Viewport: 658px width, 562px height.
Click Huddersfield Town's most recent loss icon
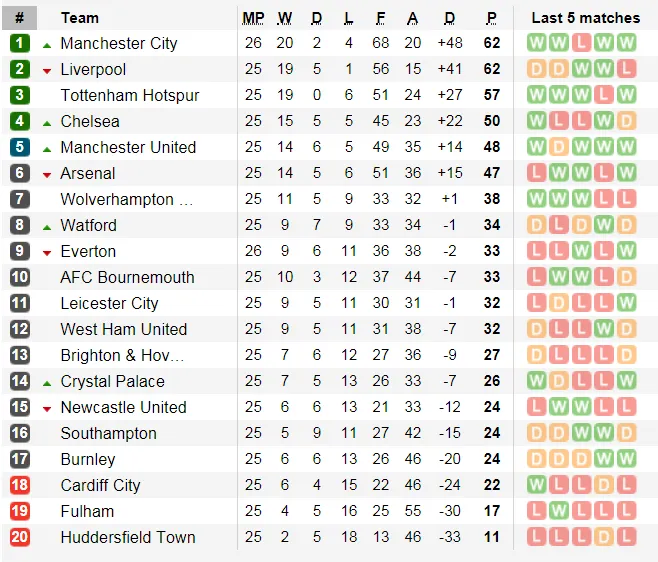[626, 537]
